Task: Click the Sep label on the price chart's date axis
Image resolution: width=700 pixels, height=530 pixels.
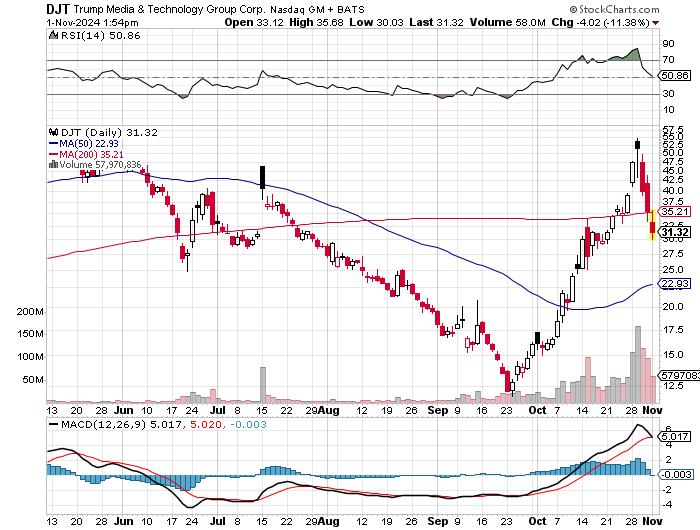Action: tap(438, 410)
